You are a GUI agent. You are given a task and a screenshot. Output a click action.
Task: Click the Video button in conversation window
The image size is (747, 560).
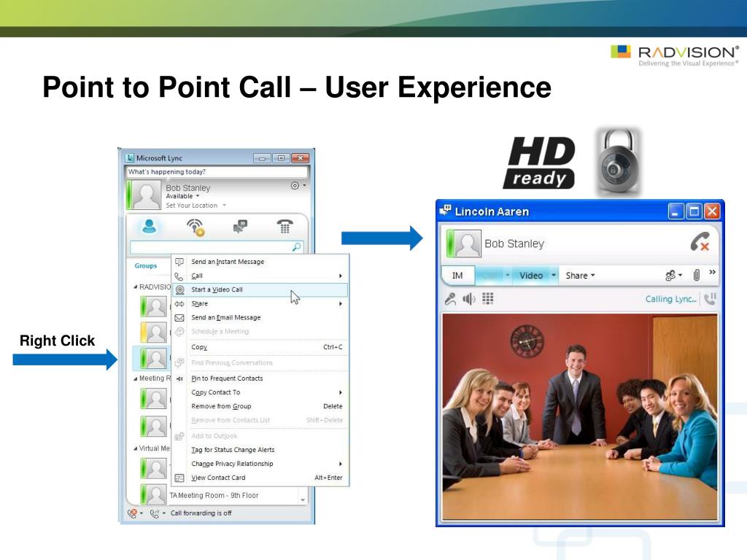(x=531, y=276)
